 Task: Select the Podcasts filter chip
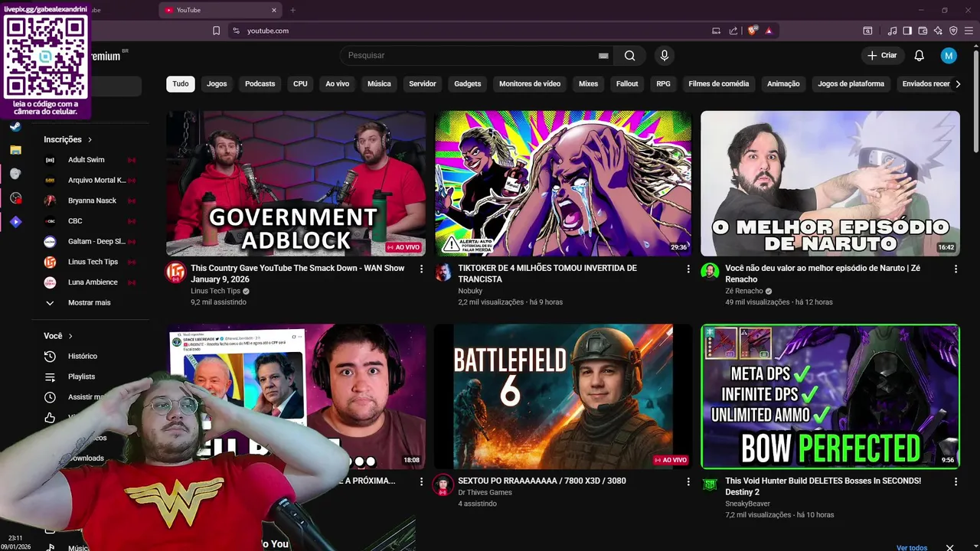[x=260, y=83]
